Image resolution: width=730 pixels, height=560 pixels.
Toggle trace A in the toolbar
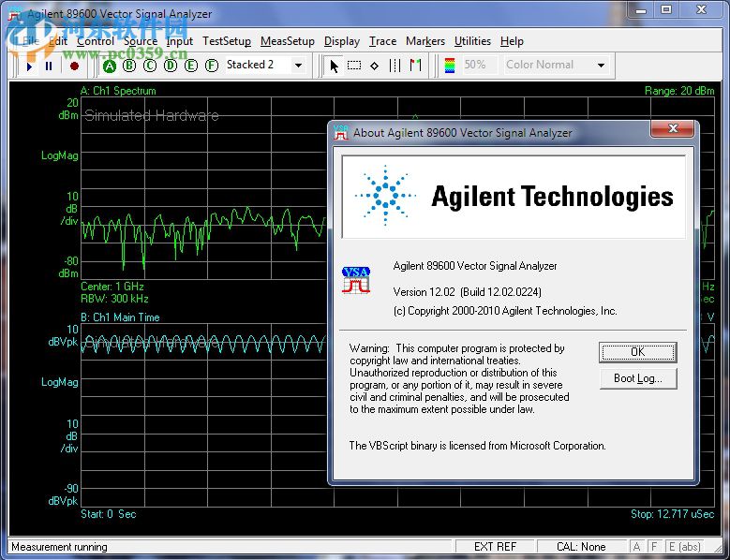(x=110, y=66)
